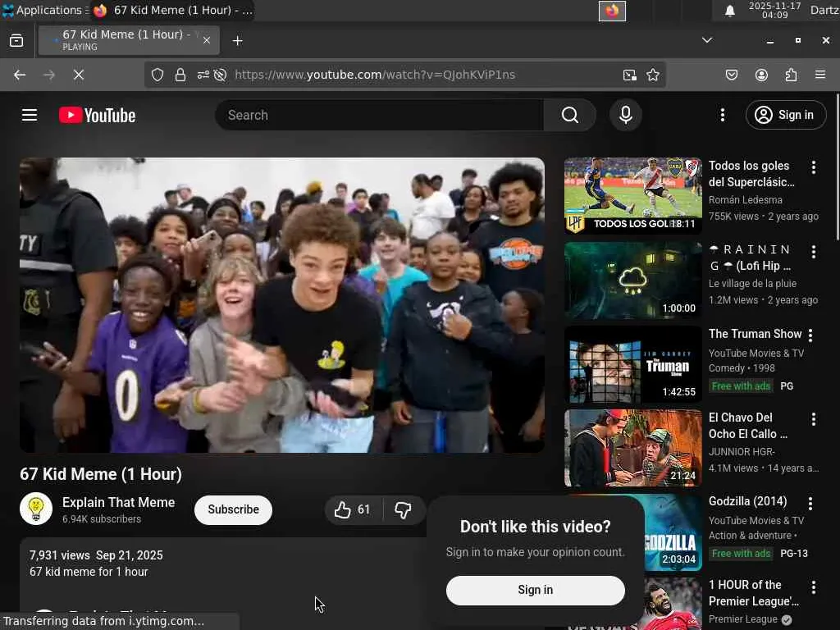The width and height of the screenshot is (840, 630).
Task: Open picture-in-picture icon in URL bar
Action: click(629, 75)
